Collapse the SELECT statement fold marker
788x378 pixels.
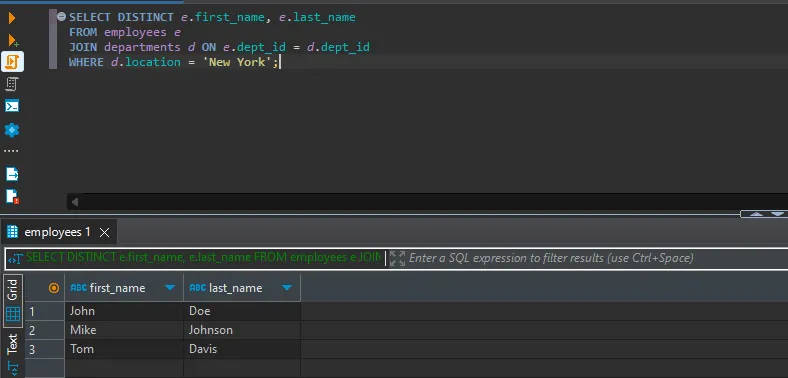point(61,17)
